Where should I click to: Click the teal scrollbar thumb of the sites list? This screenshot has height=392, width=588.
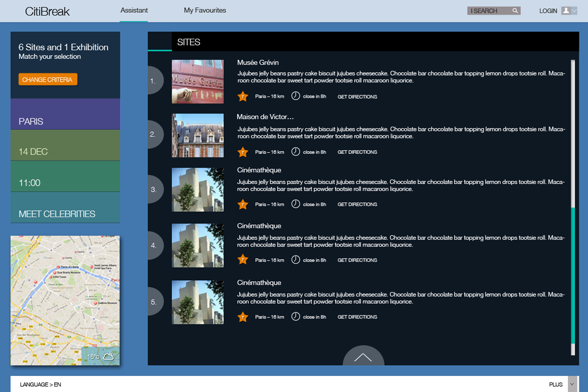[x=573, y=275]
